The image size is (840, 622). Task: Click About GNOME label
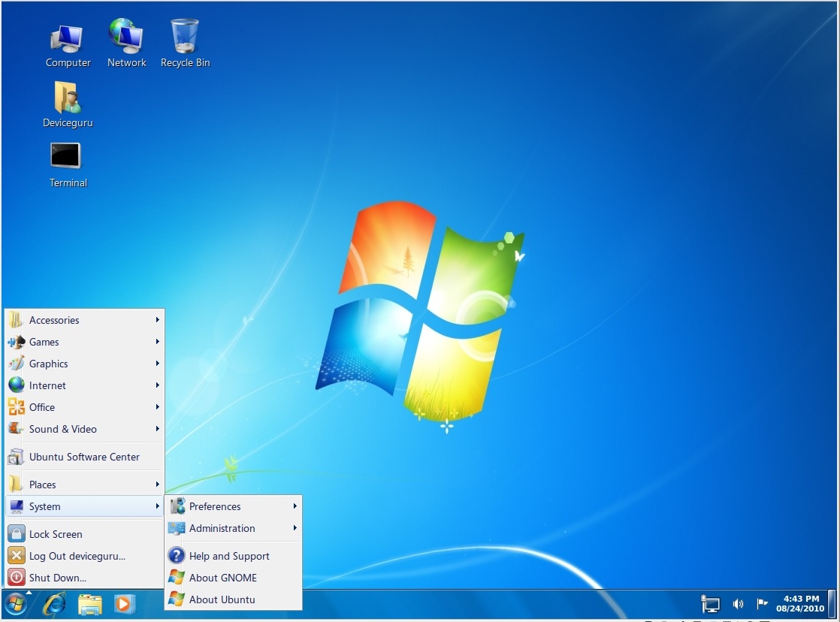[x=223, y=578]
